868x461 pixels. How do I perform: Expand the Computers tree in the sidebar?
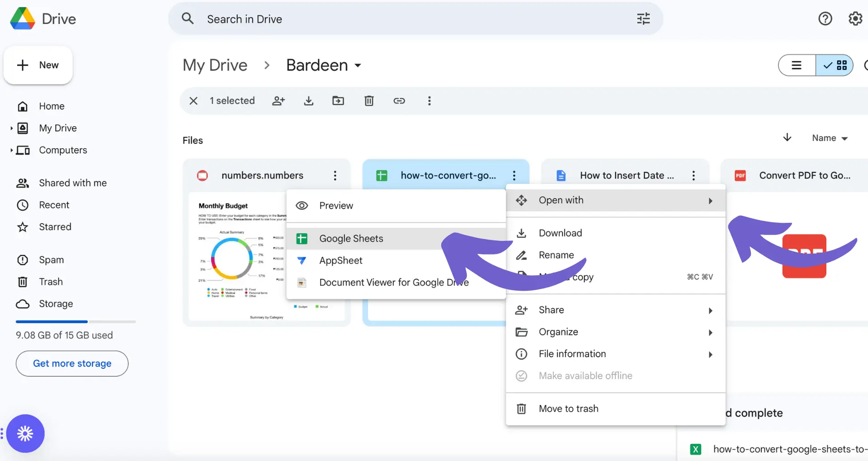click(11, 150)
